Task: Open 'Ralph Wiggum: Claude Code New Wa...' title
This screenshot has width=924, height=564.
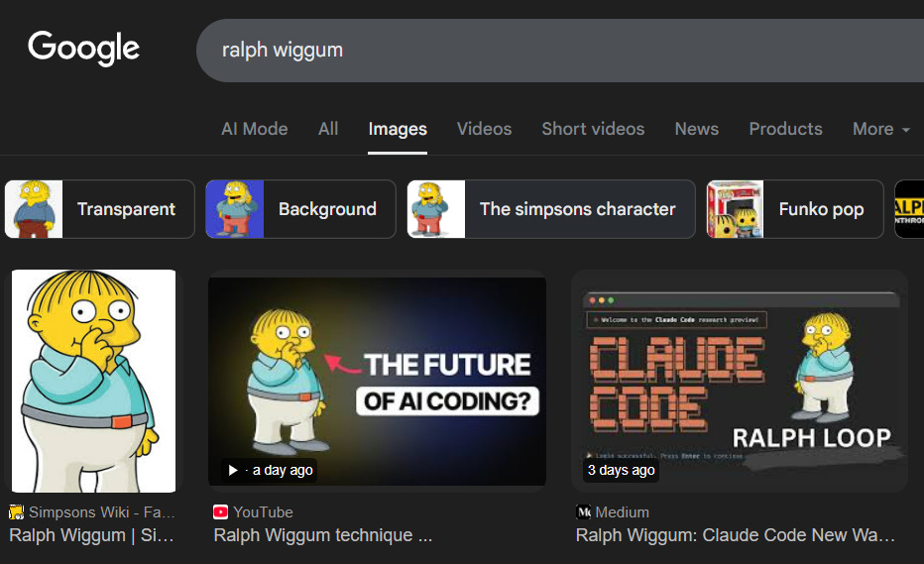Action: tap(736, 535)
